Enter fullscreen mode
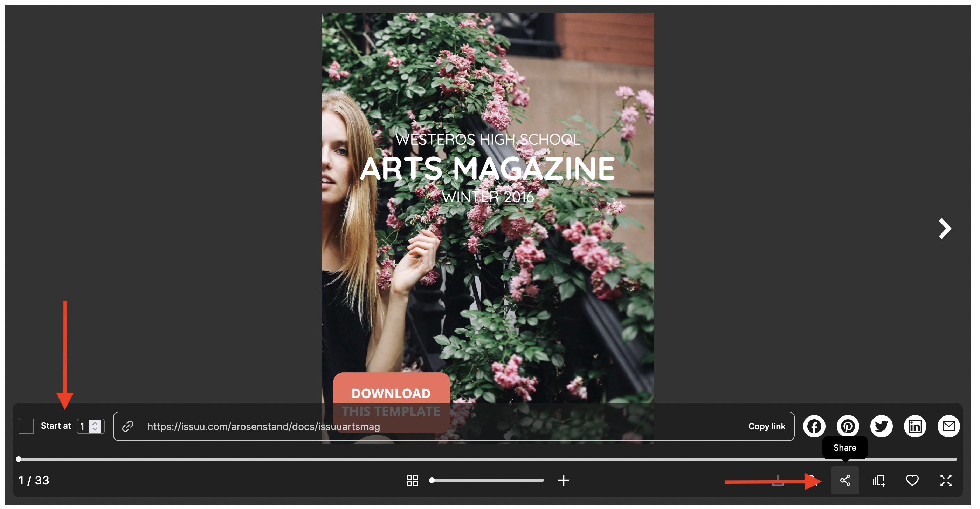 (x=946, y=480)
